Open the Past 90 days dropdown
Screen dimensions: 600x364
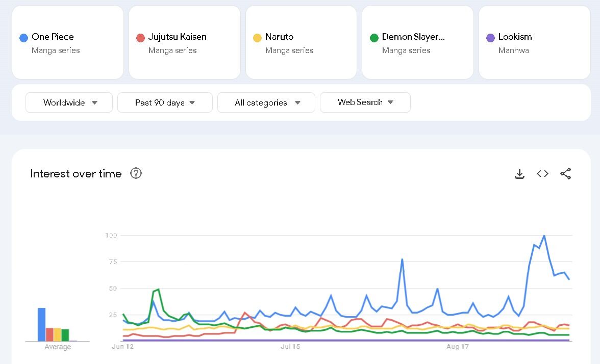[165, 102]
